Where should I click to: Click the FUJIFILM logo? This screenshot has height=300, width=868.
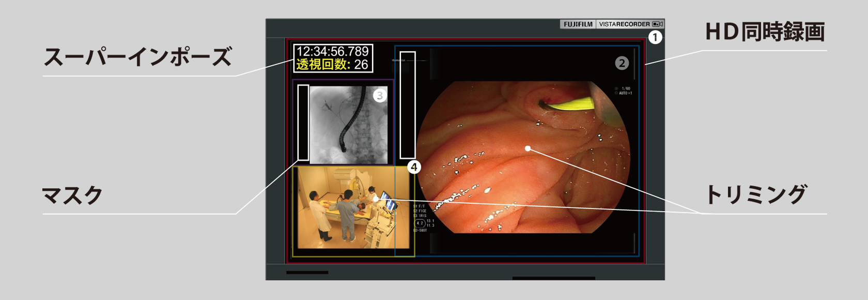tap(578, 24)
